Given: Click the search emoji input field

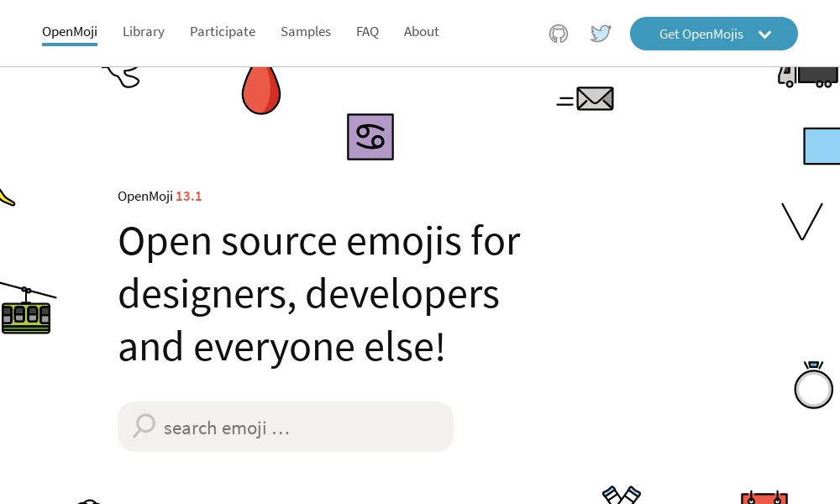Looking at the screenshot, I should [x=286, y=427].
